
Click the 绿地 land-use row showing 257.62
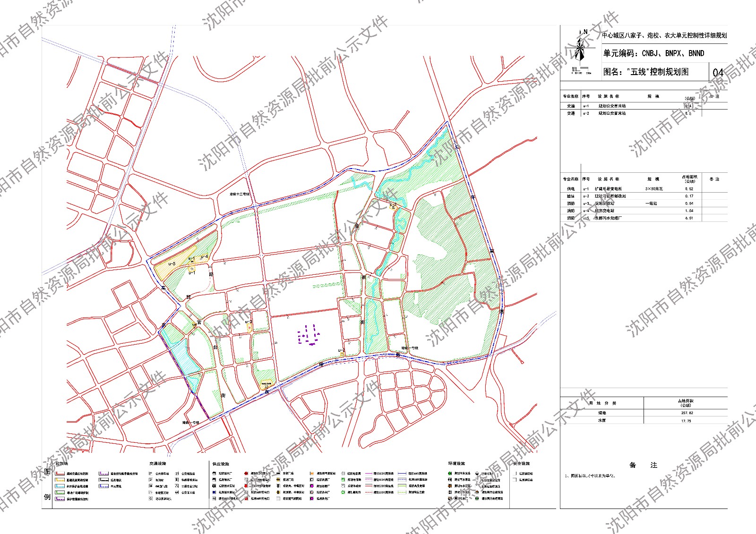[x=643, y=413]
